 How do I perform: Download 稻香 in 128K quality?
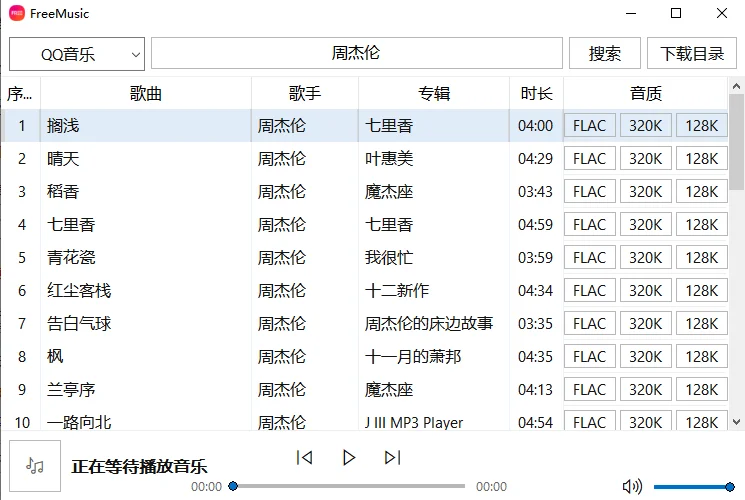(x=702, y=192)
